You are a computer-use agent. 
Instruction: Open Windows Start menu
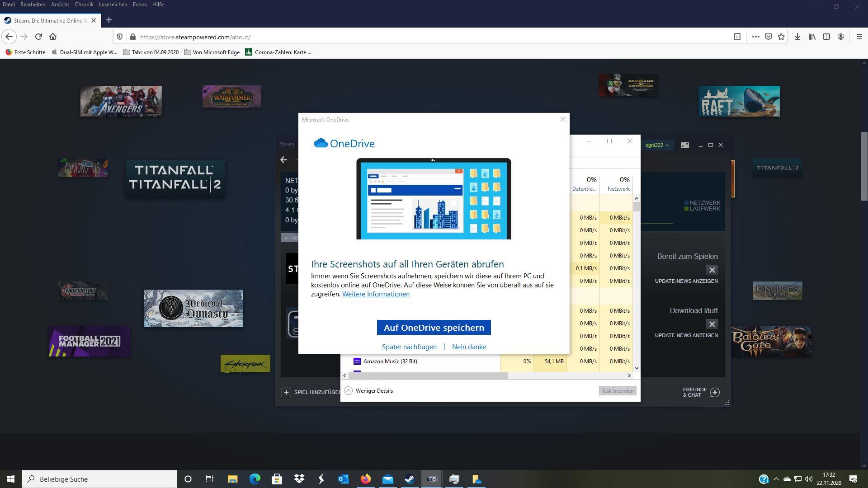[x=11, y=479]
